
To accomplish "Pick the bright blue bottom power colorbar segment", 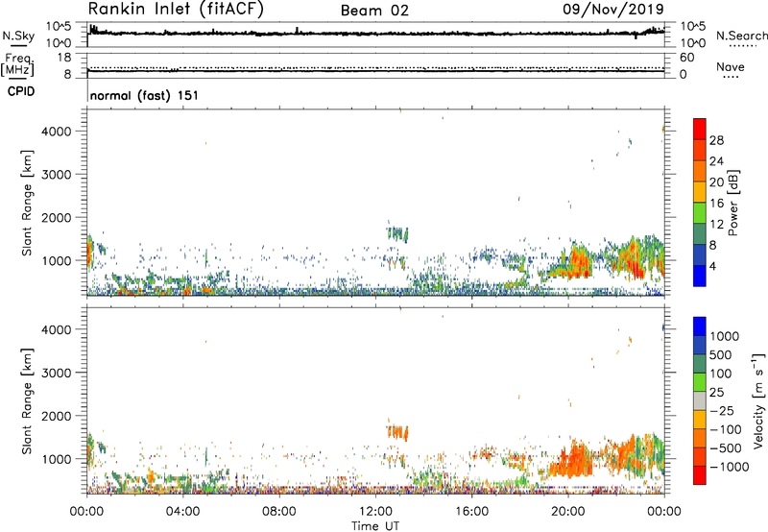I will [x=700, y=276].
